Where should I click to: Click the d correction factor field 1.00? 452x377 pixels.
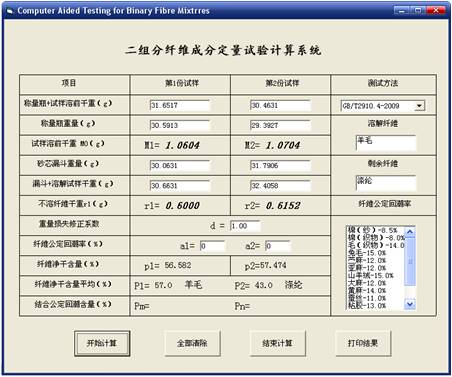(x=245, y=226)
